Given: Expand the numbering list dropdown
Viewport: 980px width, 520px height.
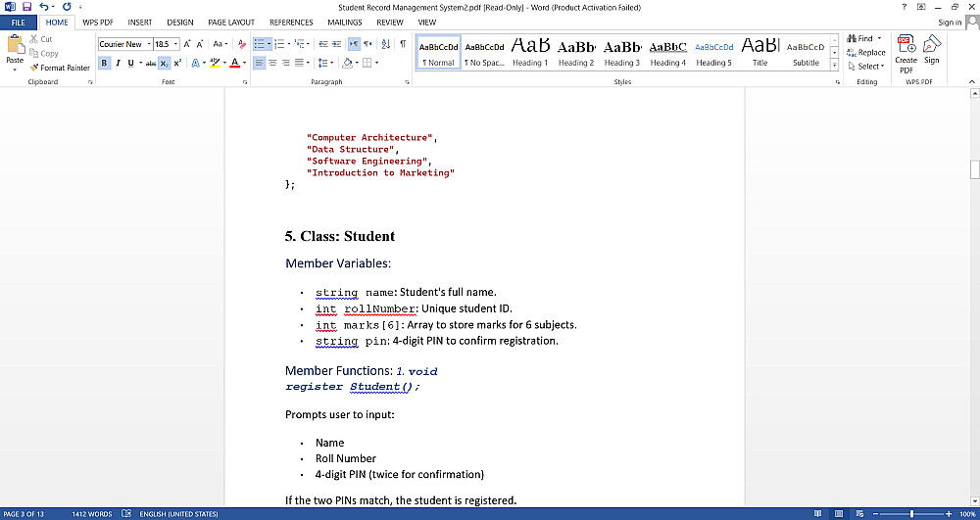Looking at the screenshot, I should pos(289,44).
